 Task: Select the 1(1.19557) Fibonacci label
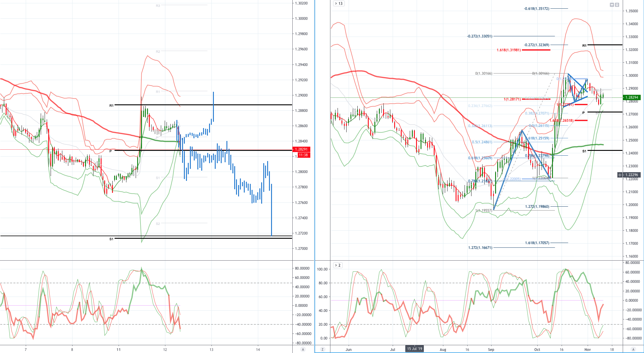[484, 211]
